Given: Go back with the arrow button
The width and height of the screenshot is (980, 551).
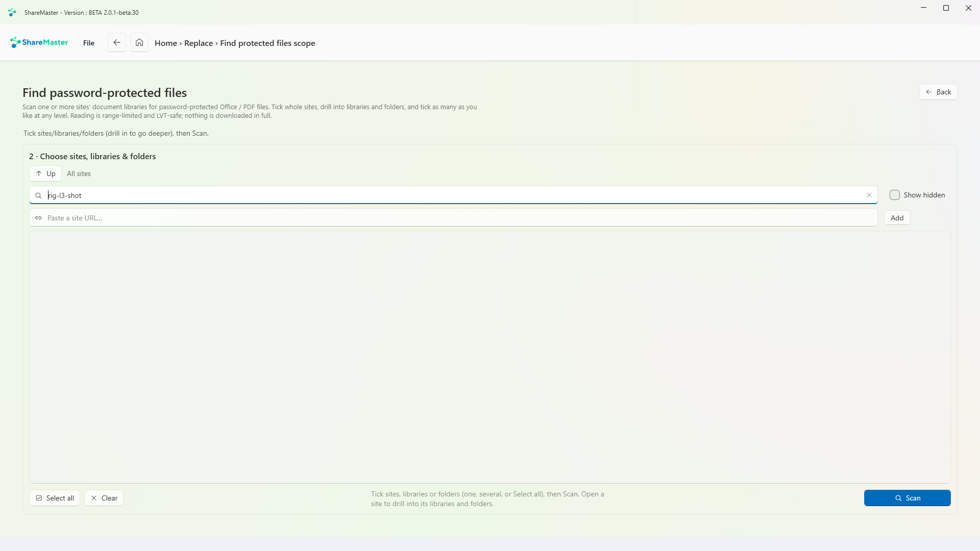Looking at the screenshot, I should pos(117,42).
